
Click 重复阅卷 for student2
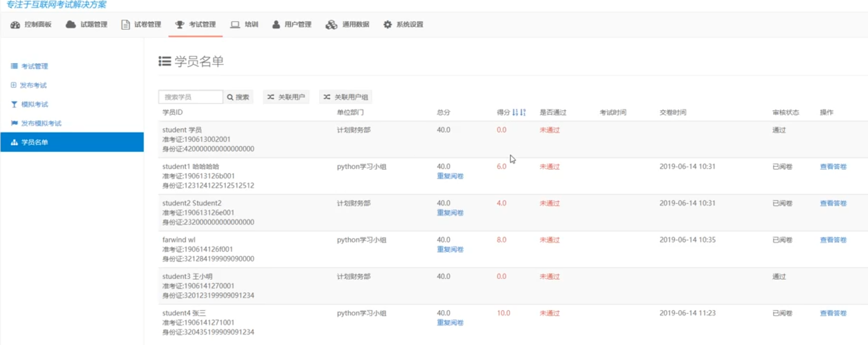pos(450,213)
